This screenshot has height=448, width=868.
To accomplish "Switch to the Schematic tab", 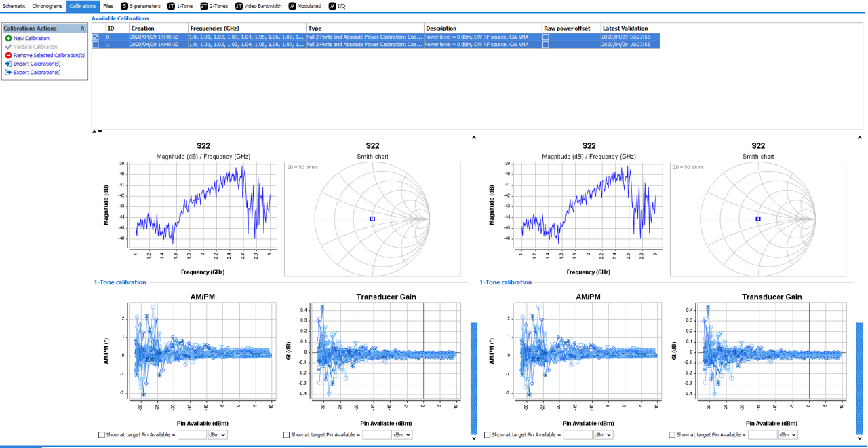I will point(14,6).
